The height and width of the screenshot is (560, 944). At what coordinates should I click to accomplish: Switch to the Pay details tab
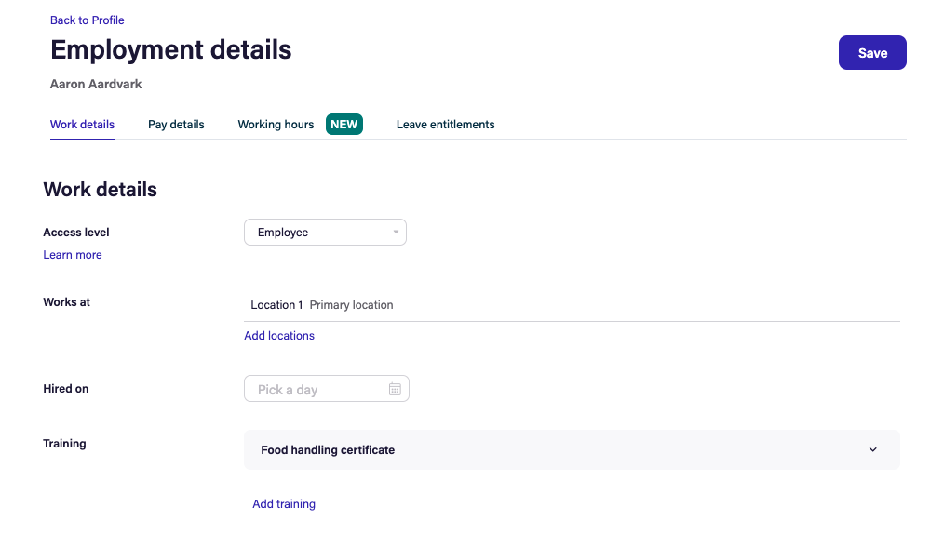176,125
